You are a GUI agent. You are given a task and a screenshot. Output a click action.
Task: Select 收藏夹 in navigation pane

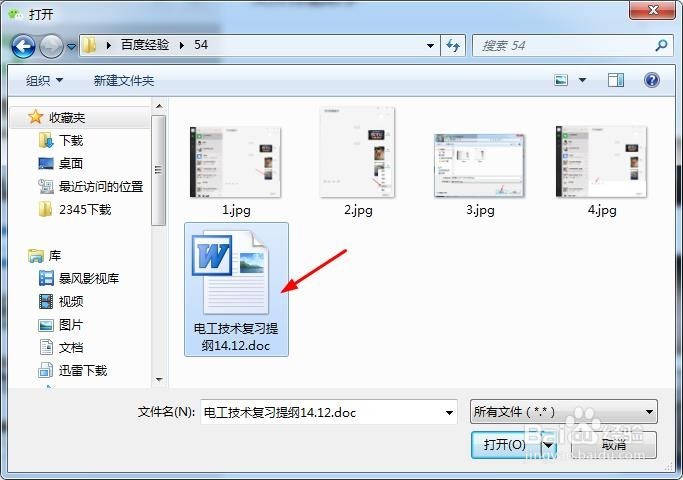point(67,118)
